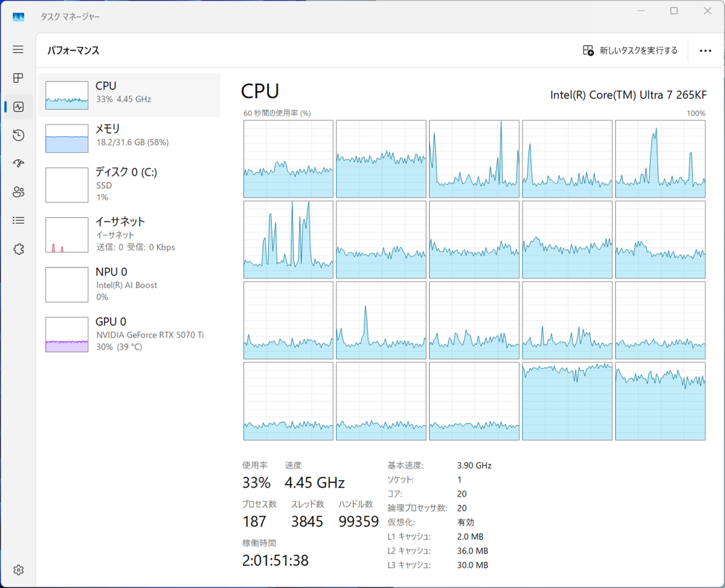The width and height of the screenshot is (725, 588).
Task: Select ディスク 0 (C:) entry
Action: tap(129, 184)
